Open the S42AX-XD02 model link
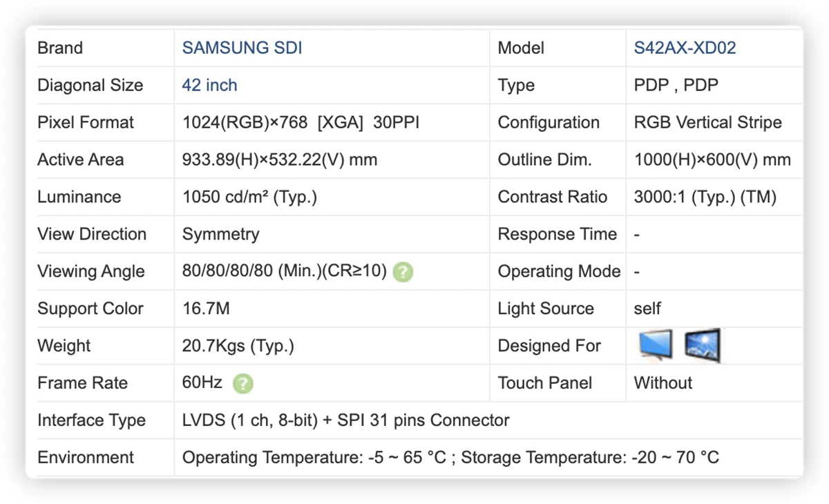 [685, 48]
